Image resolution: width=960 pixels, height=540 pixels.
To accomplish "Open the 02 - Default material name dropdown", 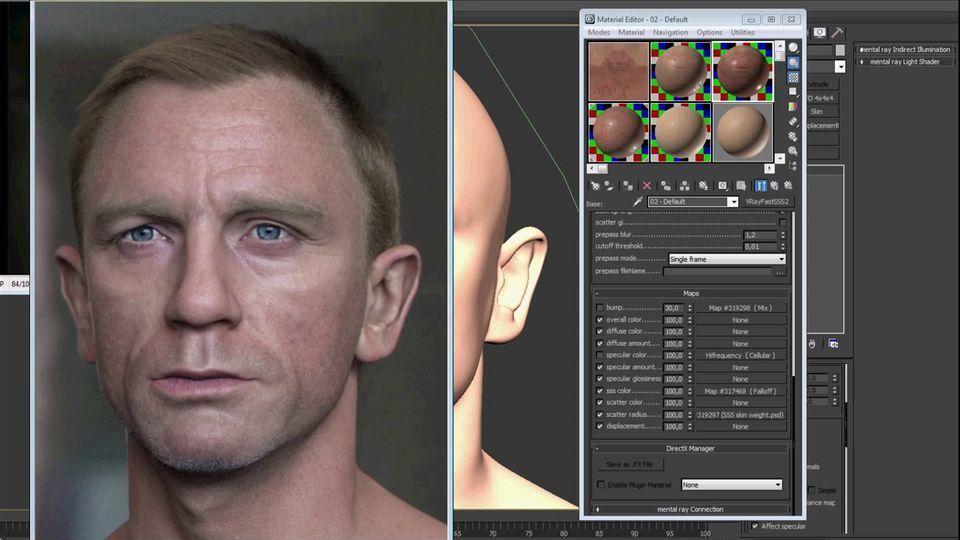I will 732,201.
